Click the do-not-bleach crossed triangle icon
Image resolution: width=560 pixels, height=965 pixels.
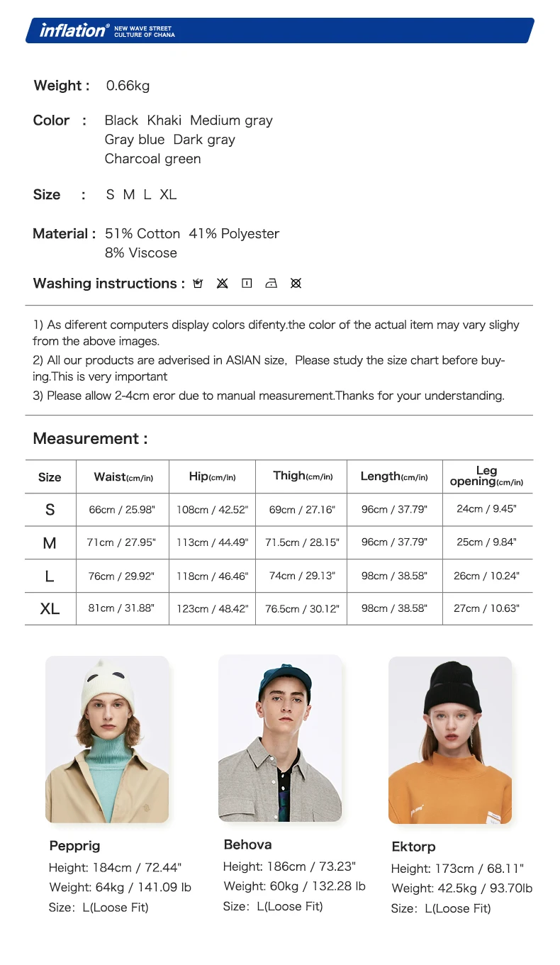223,284
